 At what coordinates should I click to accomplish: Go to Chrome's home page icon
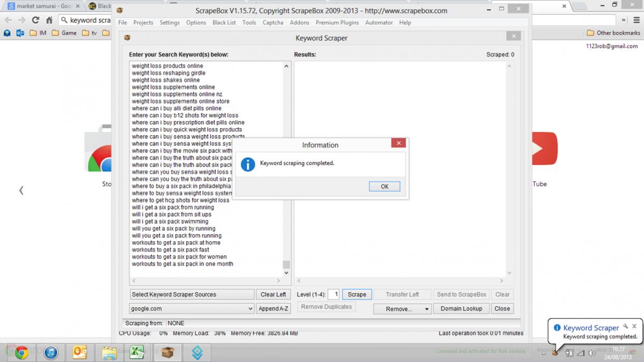coord(49,20)
